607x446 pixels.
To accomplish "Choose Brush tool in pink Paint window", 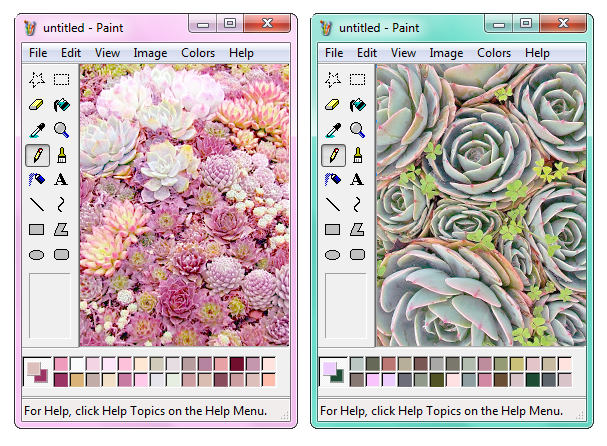I will pos(62,156).
